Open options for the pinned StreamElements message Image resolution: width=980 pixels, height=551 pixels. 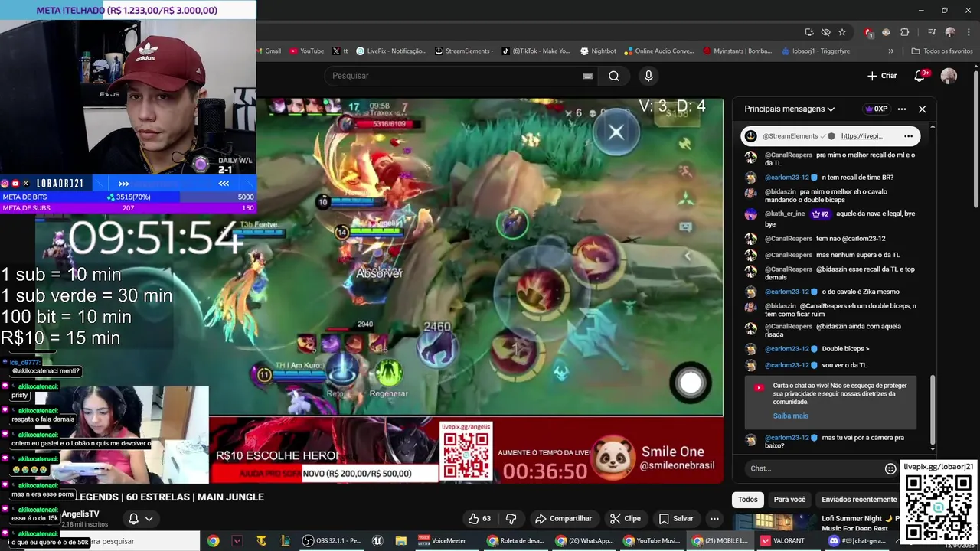(x=908, y=136)
